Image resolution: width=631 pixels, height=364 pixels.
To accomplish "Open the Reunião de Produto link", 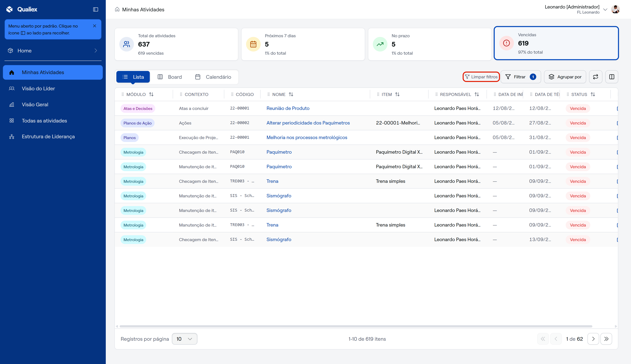I will tap(288, 108).
